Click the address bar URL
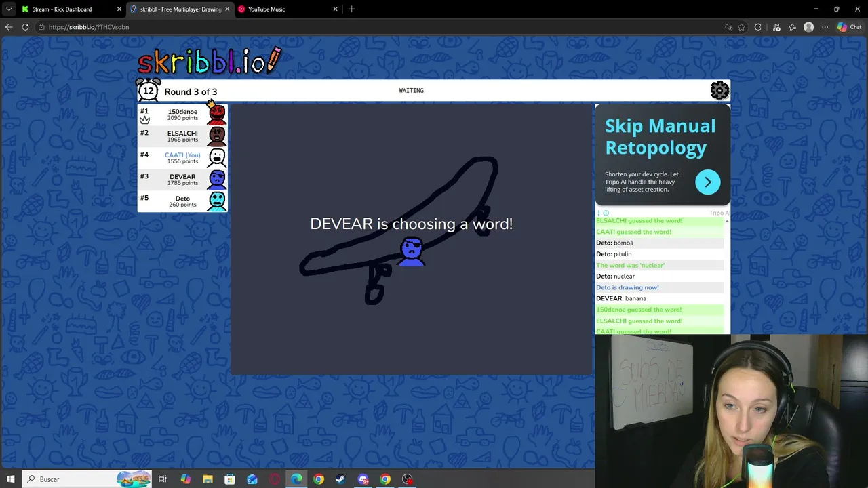The image size is (868, 488). tap(89, 27)
